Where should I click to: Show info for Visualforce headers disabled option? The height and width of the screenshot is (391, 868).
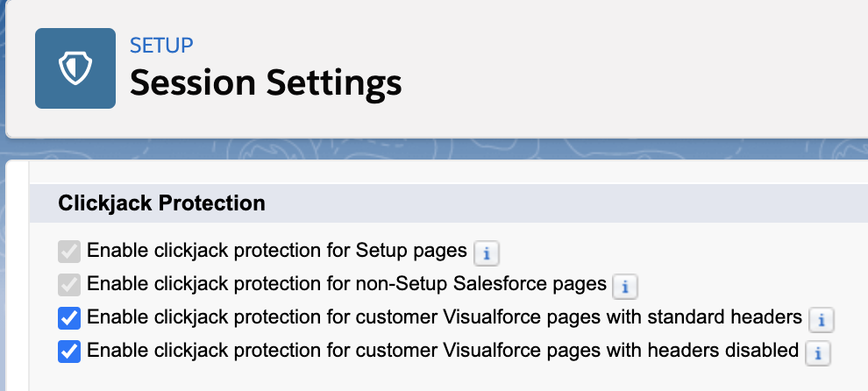[817, 353]
